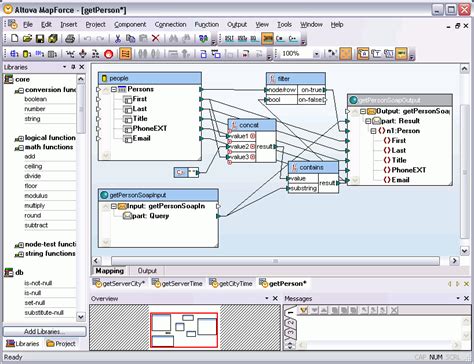474x364 pixels.
Task: Click the Add Libraries button
Action: 44,332
